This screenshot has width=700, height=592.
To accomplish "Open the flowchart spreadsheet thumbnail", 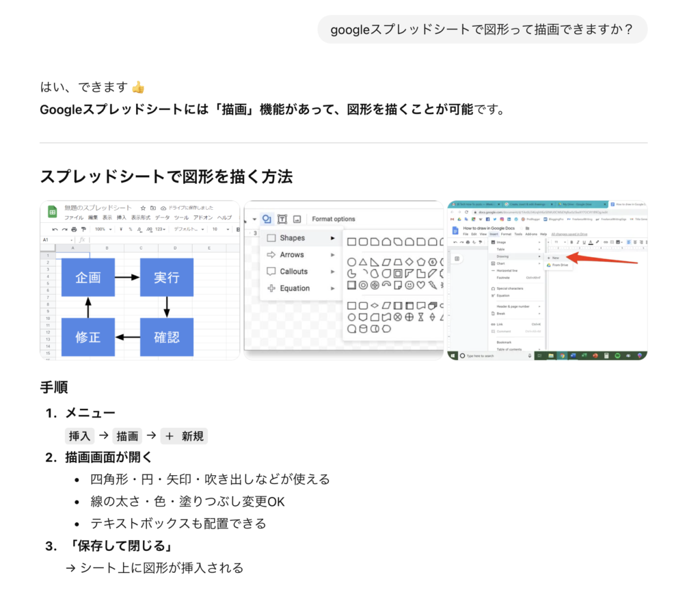I will point(140,280).
